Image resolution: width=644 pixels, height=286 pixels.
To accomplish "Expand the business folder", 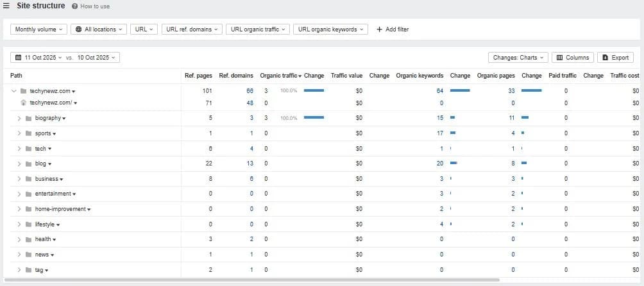I will click(19, 179).
